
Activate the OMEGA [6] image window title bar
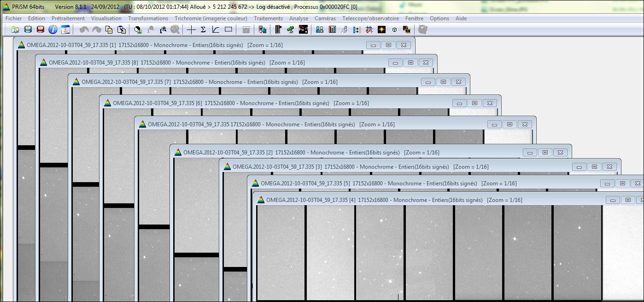pyautogui.click(x=276, y=103)
